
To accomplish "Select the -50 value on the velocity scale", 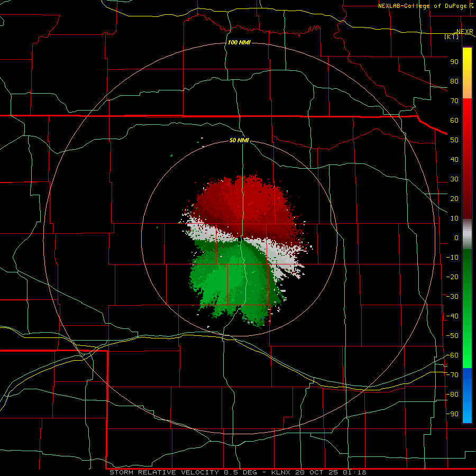I will [452, 336].
